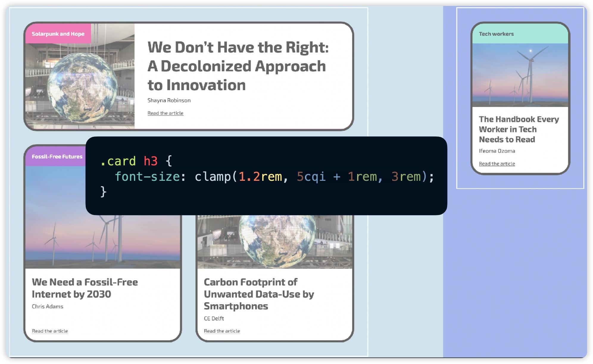Click the '.card h3' selector in code block
This screenshot has width=593, height=364.
point(129,161)
